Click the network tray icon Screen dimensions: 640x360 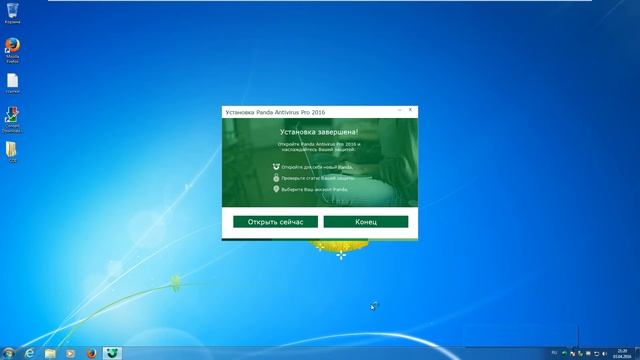(x=596, y=353)
